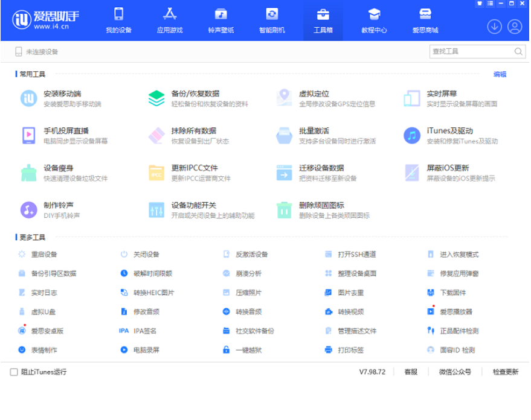
Task: Click the 编辑 link for common tools
Action: click(x=500, y=74)
